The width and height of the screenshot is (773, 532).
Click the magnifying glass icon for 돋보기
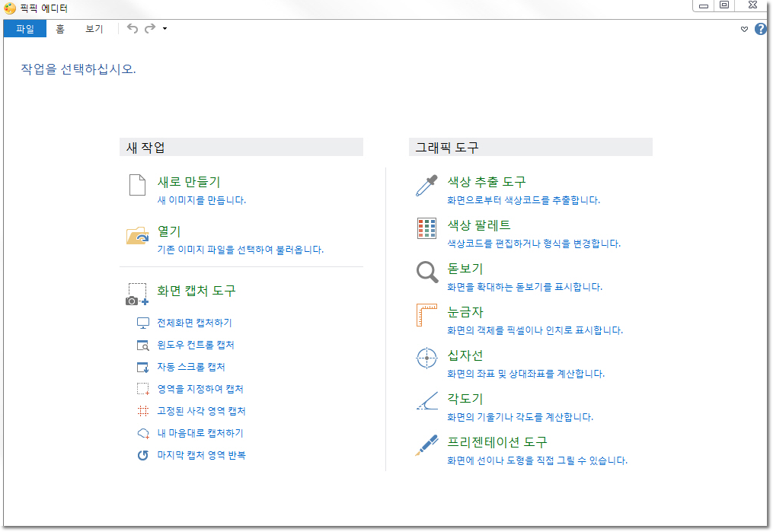[x=427, y=272]
